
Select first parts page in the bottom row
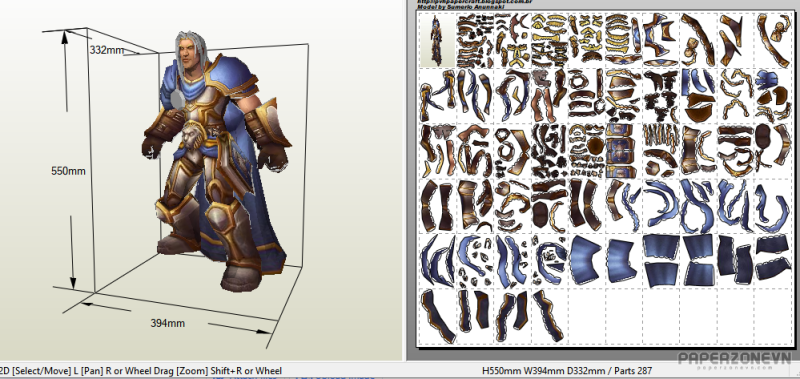(x=437, y=316)
